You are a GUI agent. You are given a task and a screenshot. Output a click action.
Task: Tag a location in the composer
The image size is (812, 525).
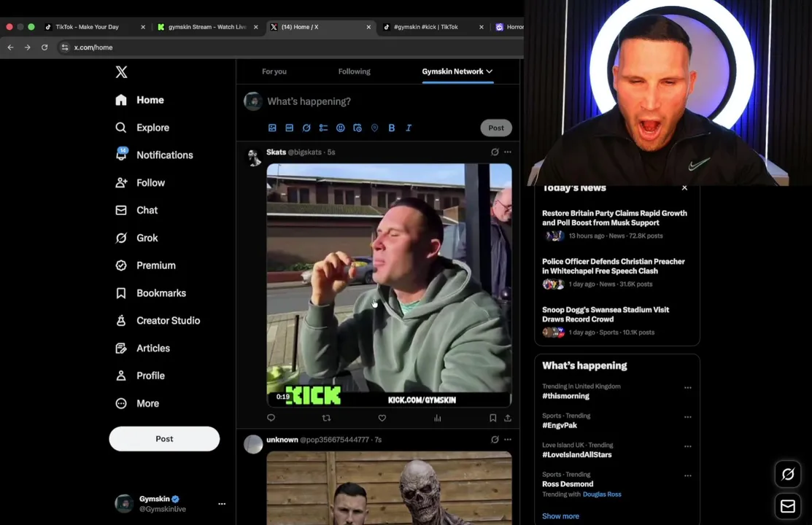pyautogui.click(x=374, y=128)
